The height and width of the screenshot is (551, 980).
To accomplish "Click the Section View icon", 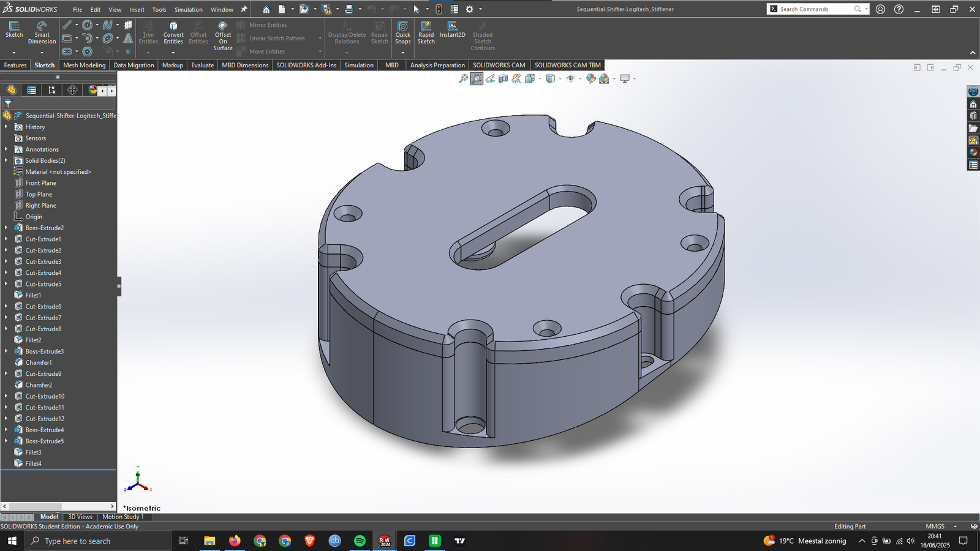I will (x=503, y=79).
